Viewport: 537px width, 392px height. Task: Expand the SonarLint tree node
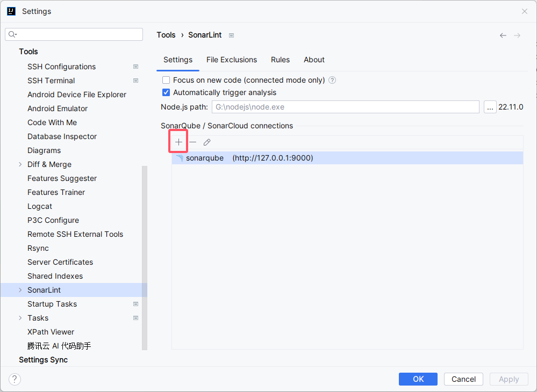20,290
